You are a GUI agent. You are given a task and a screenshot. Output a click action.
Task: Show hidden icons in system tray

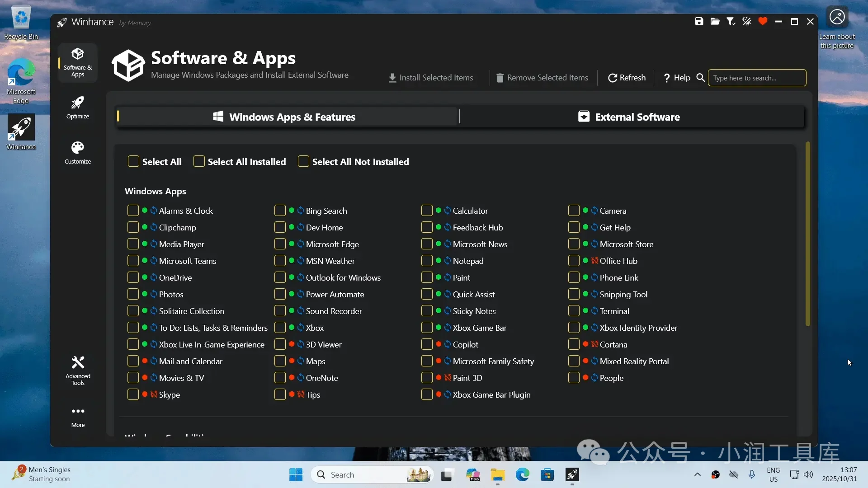coord(697,474)
